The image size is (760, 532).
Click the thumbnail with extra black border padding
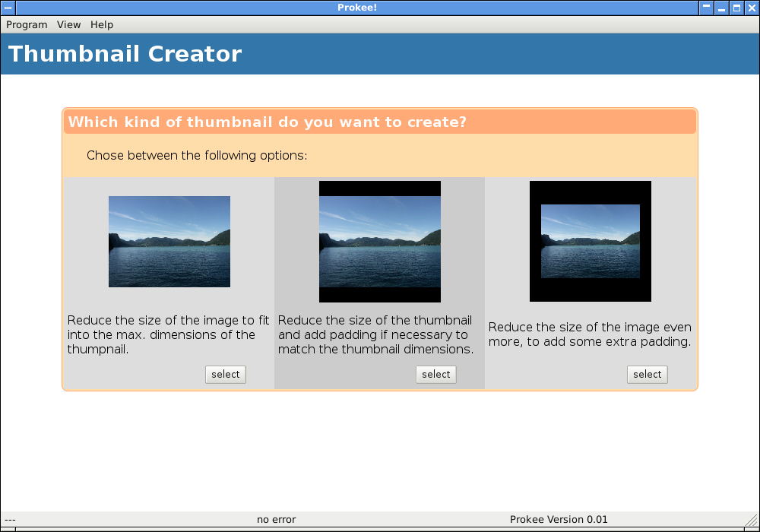point(591,242)
